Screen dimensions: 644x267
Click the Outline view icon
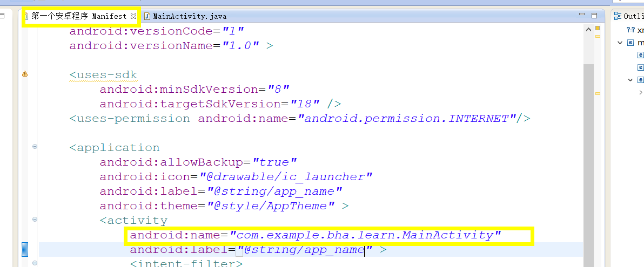click(x=618, y=16)
